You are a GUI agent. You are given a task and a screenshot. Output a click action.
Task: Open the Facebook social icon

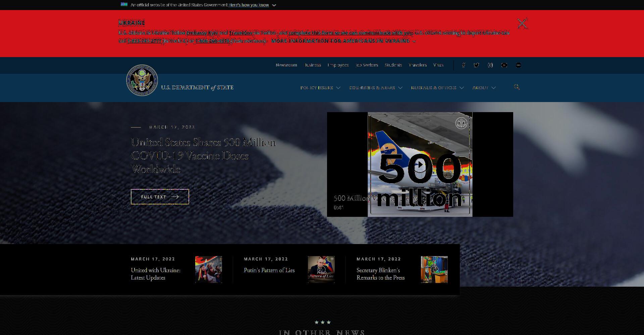tap(463, 65)
